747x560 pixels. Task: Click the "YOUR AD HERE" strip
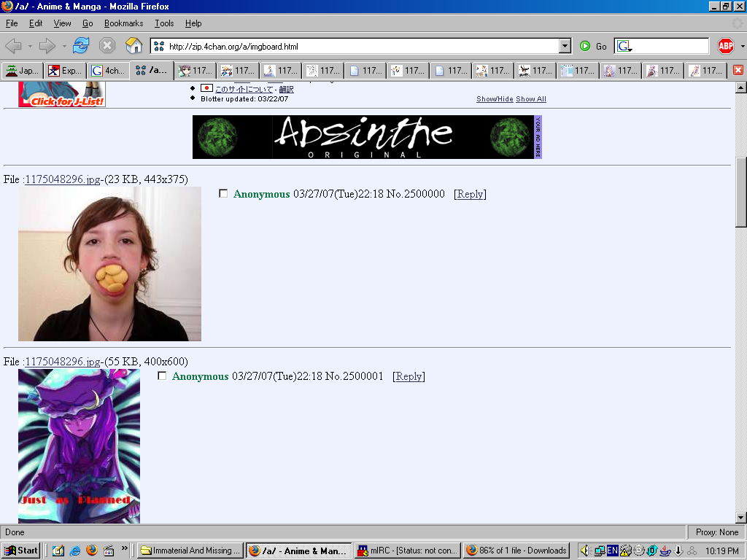pos(538,137)
